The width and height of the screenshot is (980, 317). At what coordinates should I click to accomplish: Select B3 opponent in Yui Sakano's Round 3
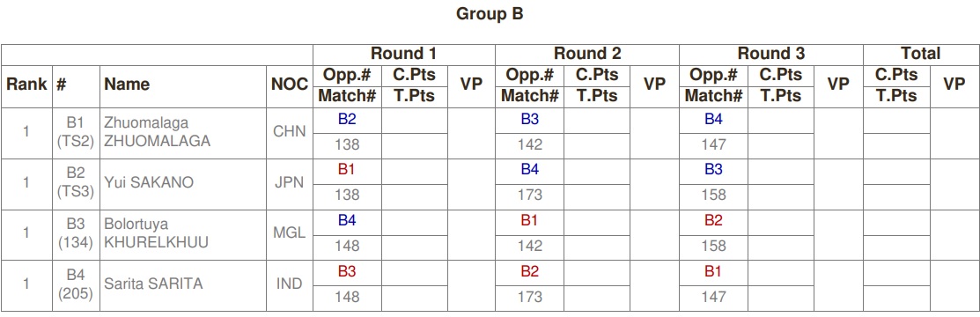(713, 170)
